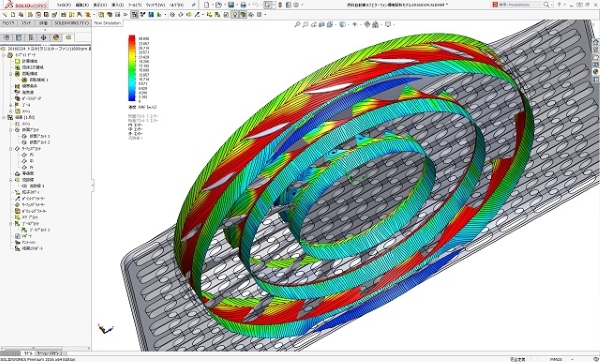Click the Edit Appearance color ball icon

point(367,24)
